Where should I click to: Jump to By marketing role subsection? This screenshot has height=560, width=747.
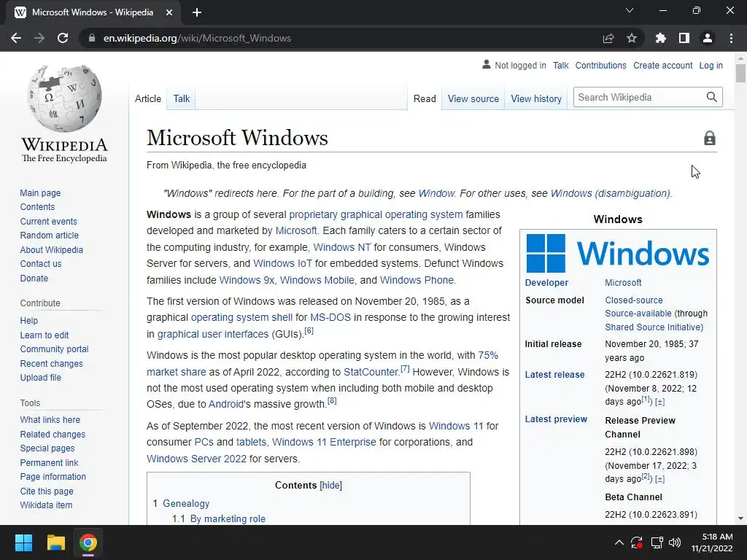228,518
